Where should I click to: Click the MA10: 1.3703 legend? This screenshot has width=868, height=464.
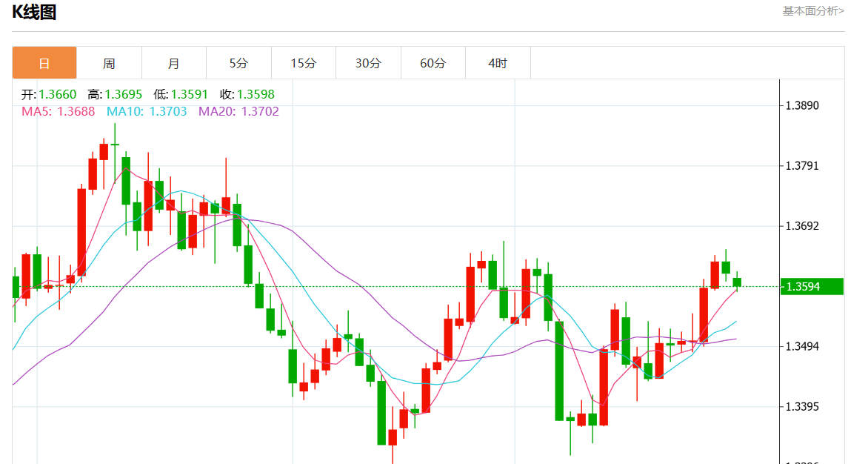click(147, 111)
